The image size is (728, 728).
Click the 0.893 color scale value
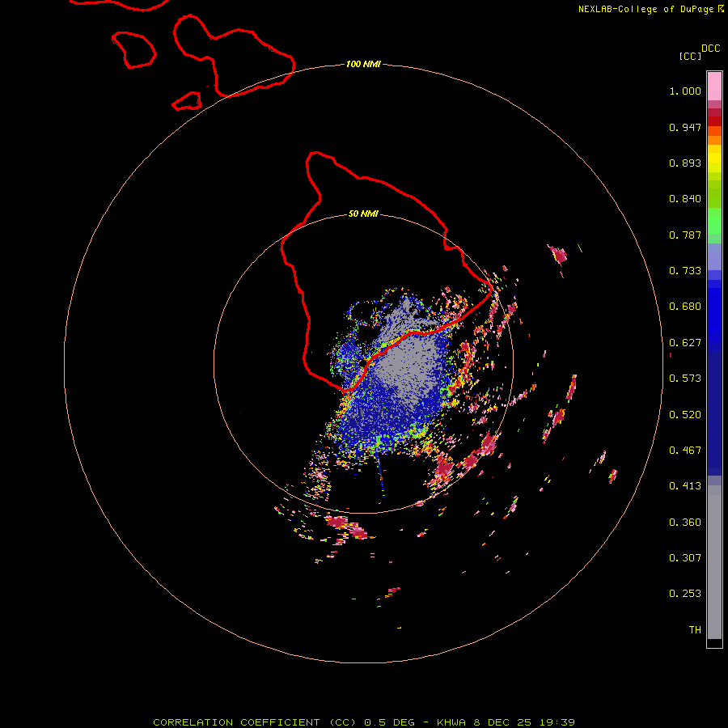[x=685, y=163]
